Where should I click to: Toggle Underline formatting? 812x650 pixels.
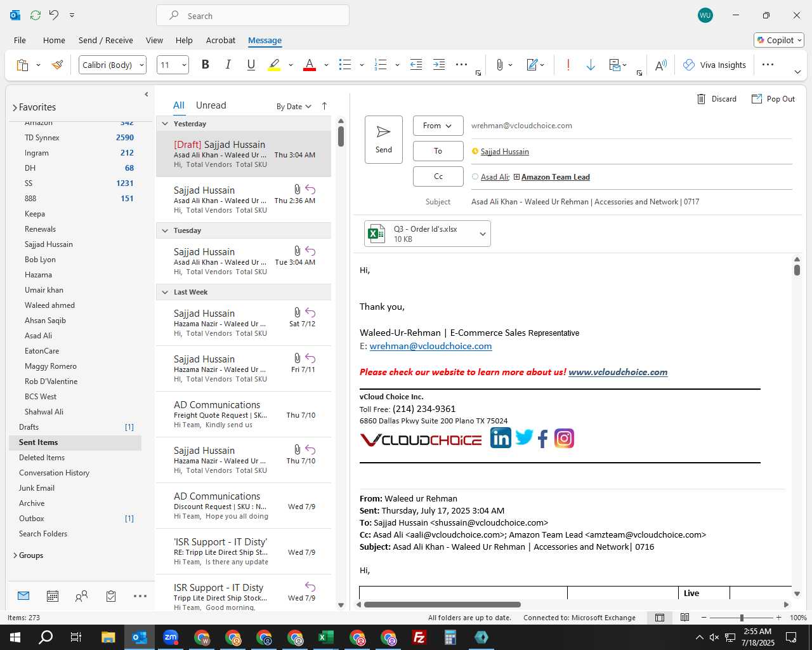(251, 65)
